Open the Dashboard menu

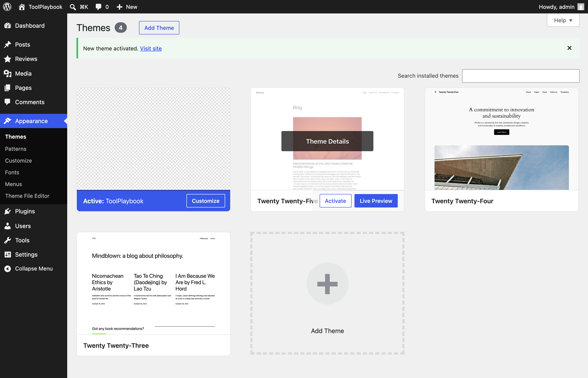tap(34, 26)
